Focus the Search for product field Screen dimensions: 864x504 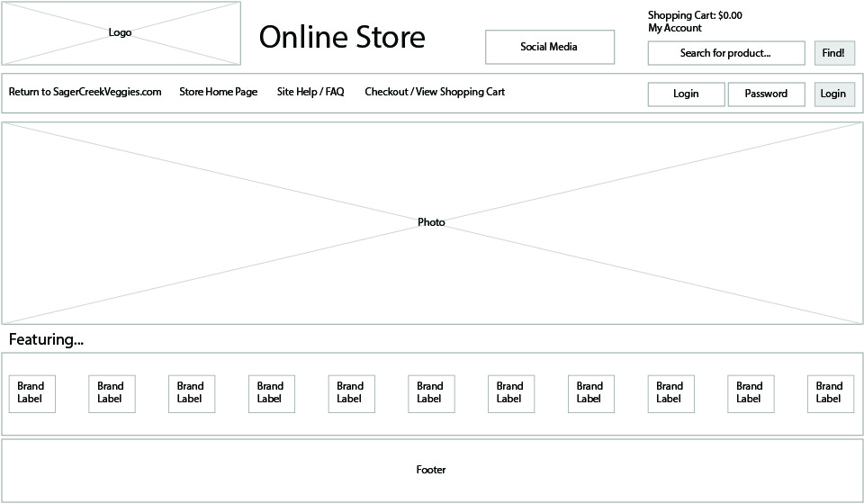click(x=725, y=53)
